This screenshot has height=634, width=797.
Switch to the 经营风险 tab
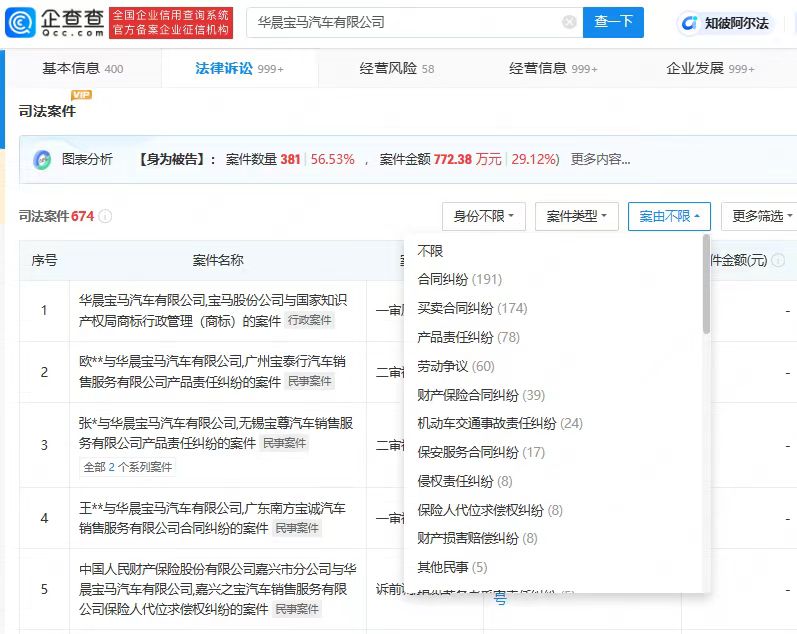(397, 69)
